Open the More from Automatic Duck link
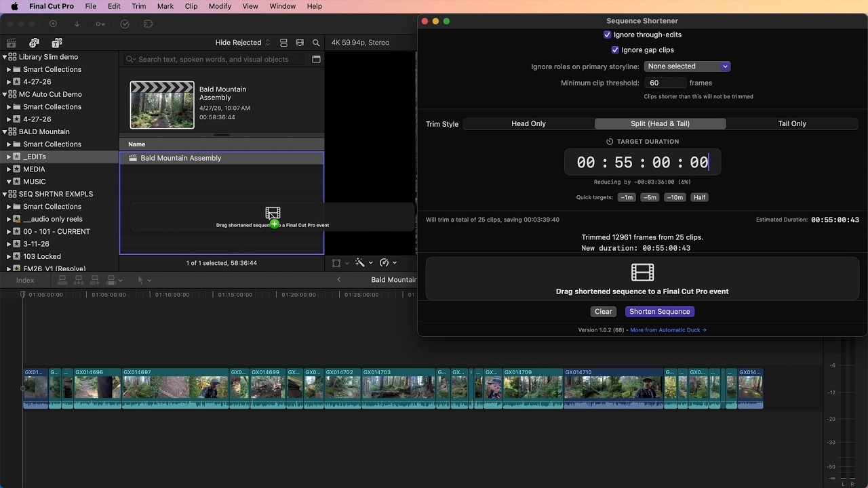 [x=668, y=330]
